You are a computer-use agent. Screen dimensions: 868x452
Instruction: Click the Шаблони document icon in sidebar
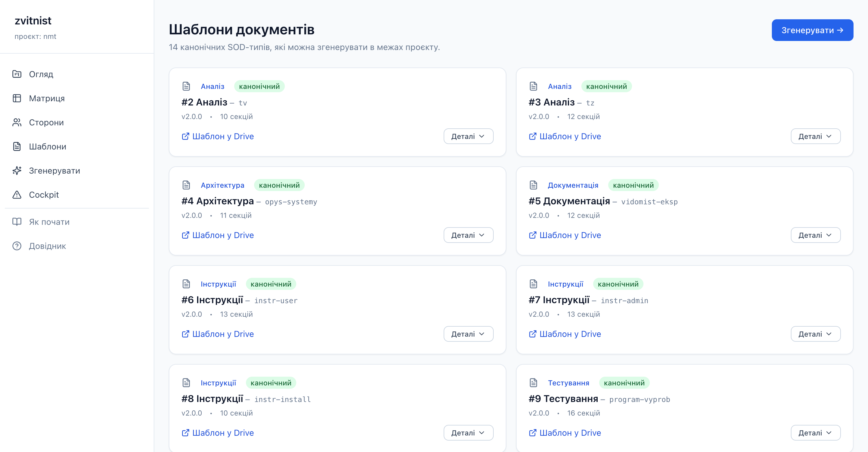click(17, 146)
